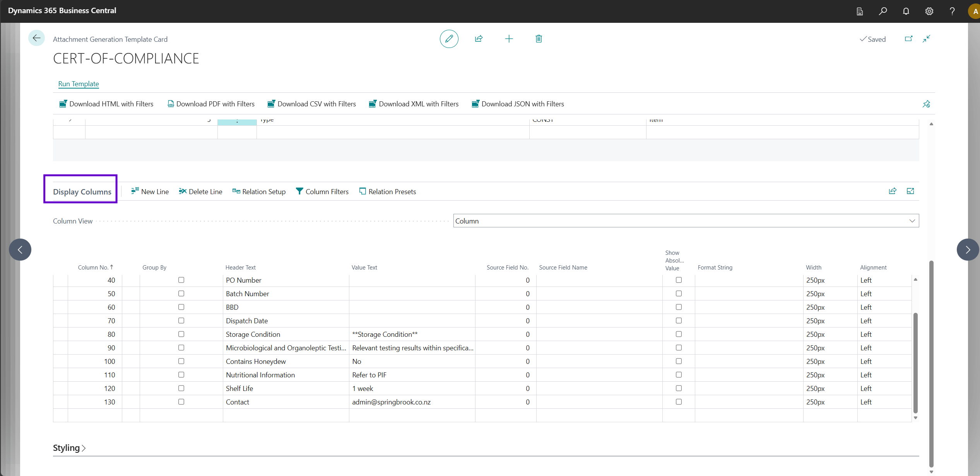Toggle Group By for PO Number row
980x476 pixels.
point(181,280)
